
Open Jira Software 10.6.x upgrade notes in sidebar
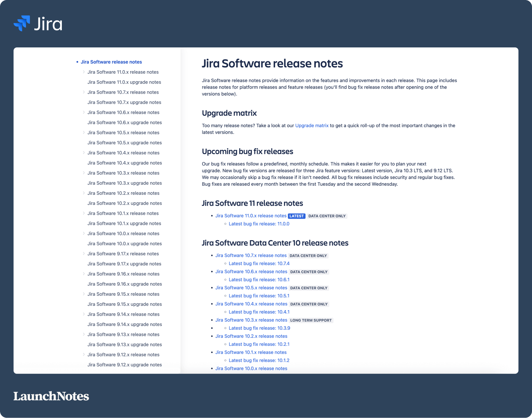[x=125, y=122]
